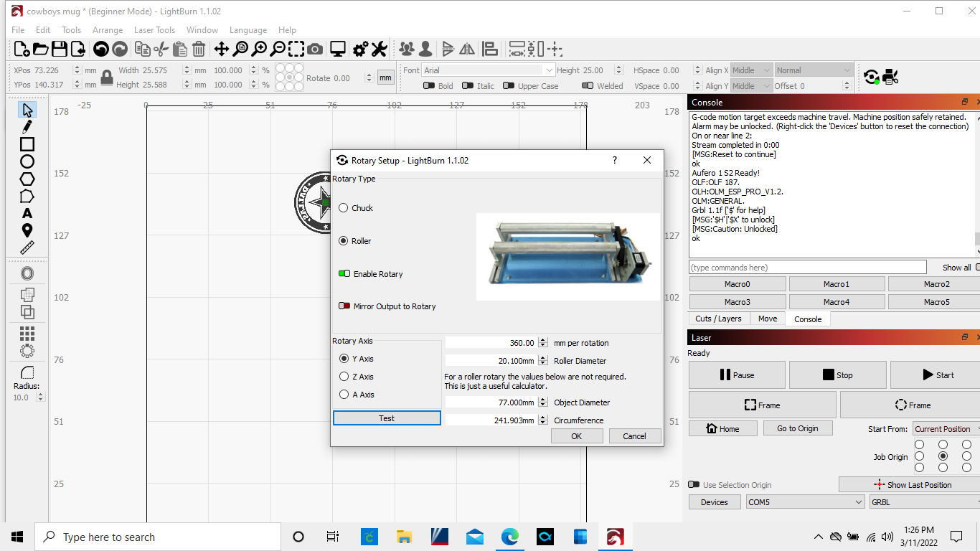This screenshot has width=980, height=551.
Task: Pick the Position Laser marker tool
Action: [x=27, y=230]
